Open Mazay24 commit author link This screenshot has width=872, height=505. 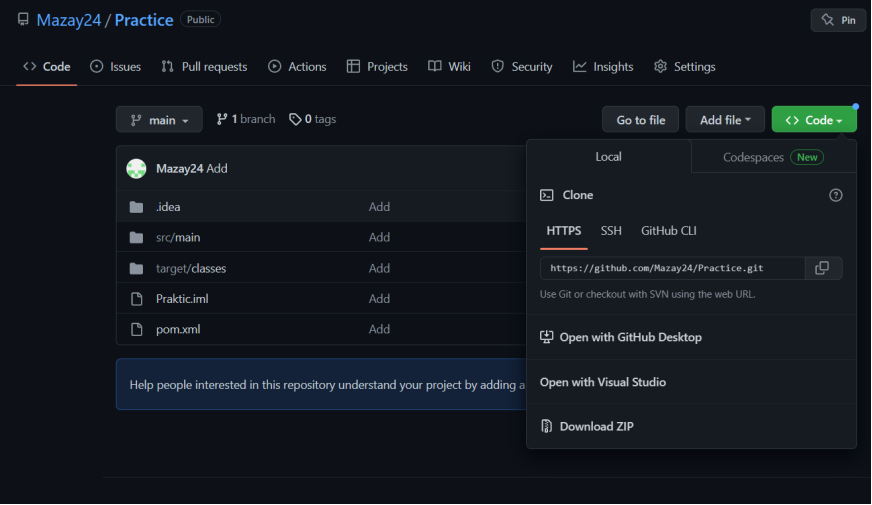(180, 169)
